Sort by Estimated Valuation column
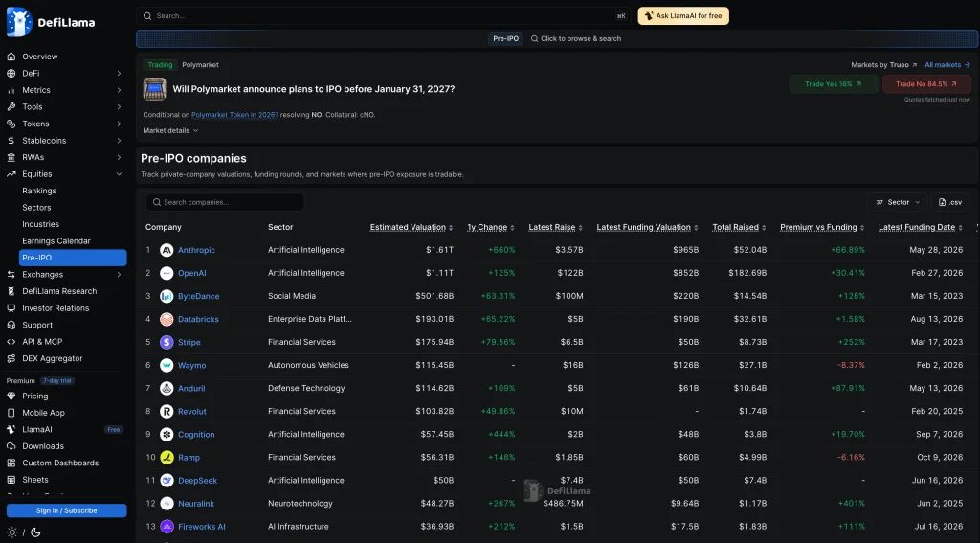980x543 pixels. coord(412,227)
